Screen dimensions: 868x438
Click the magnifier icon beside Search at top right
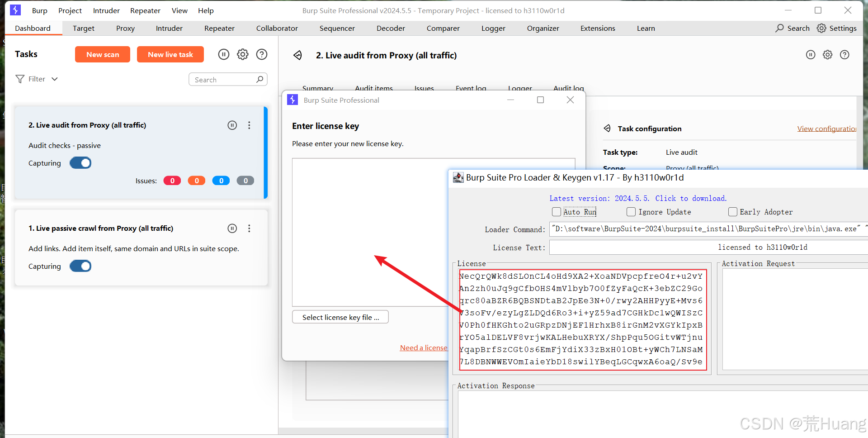(780, 28)
